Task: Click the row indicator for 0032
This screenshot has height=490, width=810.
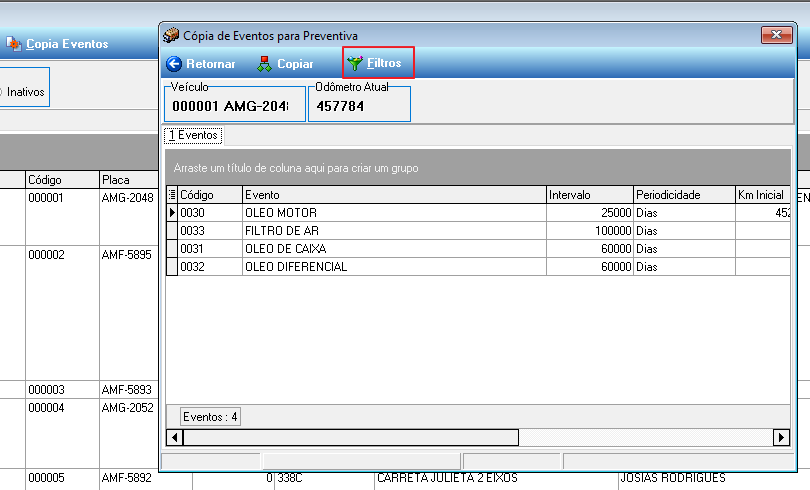Action: coord(172,267)
